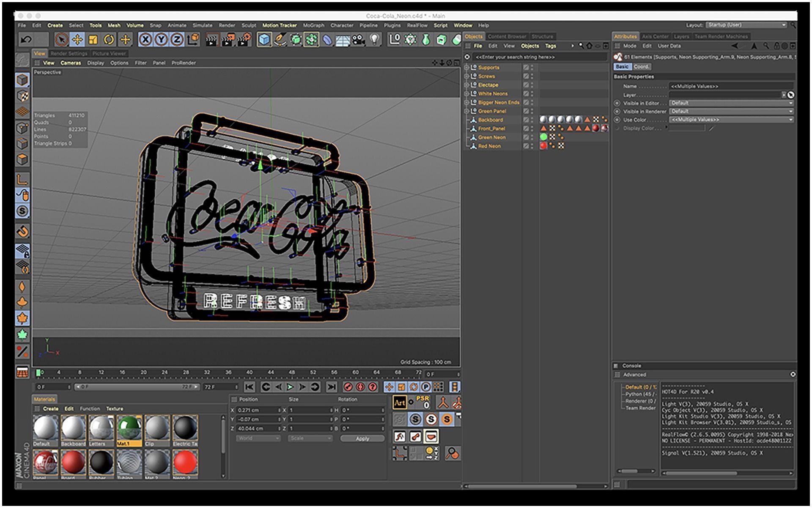
Task: Open Edit Render Settings clapperboard gear icon
Action: (x=244, y=40)
